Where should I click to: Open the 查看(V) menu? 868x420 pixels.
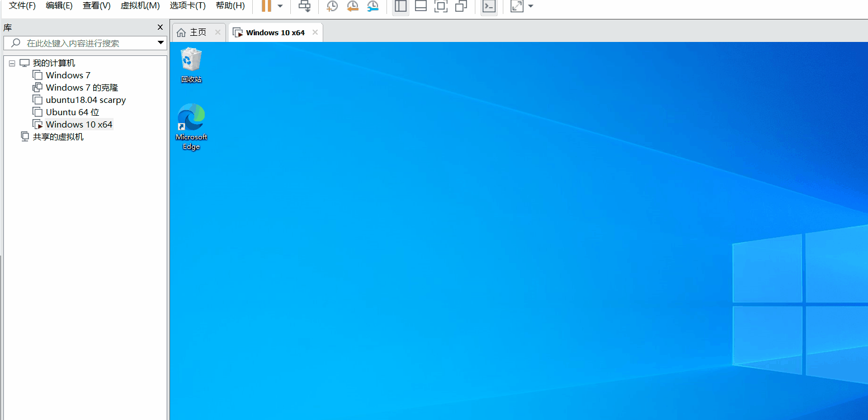tap(97, 6)
